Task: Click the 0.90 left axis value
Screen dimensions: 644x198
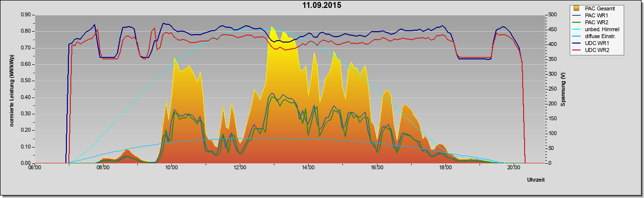Action: [x=26, y=15]
